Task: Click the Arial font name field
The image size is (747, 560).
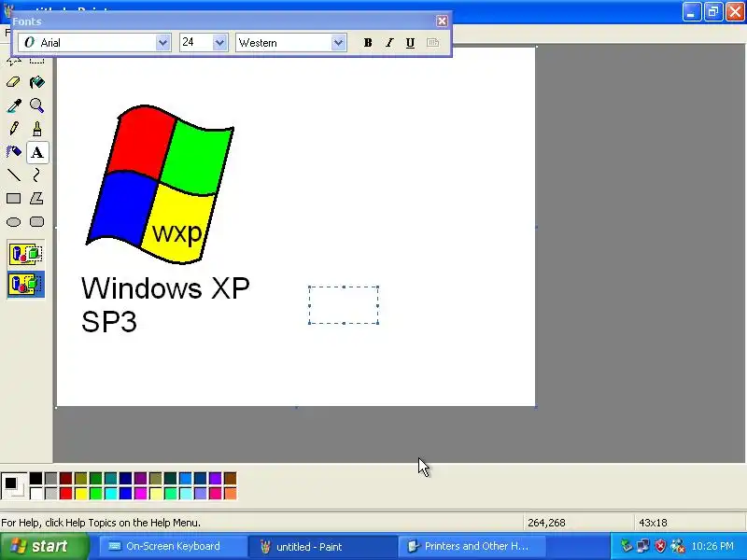Action: (x=87, y=42)
